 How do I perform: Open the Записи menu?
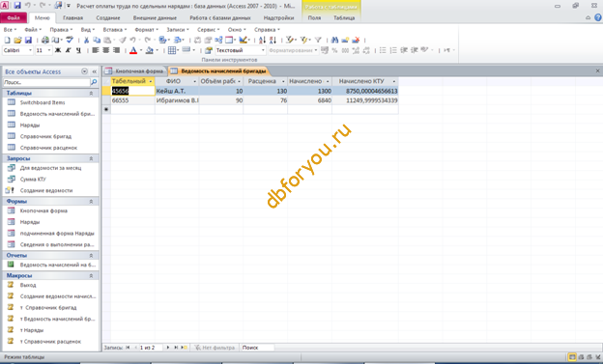coord(177,30)
